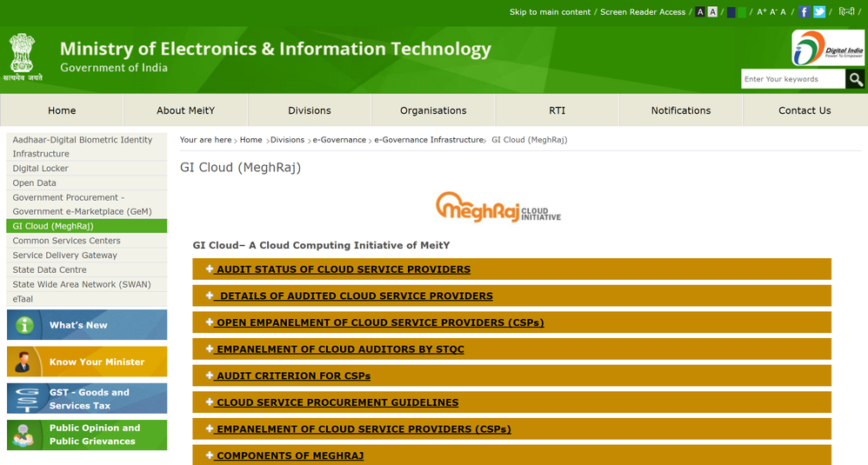Select the dark blue theme swatch
The height and width of the screenshot is (465, 868).
pyautogui.click(x=731, y=12)
